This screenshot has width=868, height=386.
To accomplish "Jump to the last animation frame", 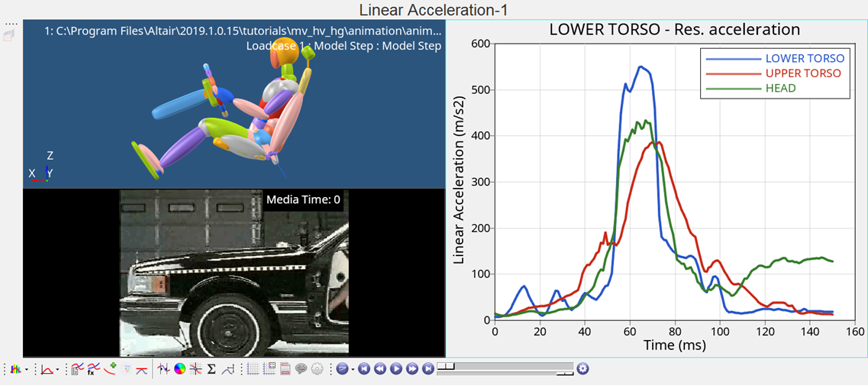I will tap(428, 369).
